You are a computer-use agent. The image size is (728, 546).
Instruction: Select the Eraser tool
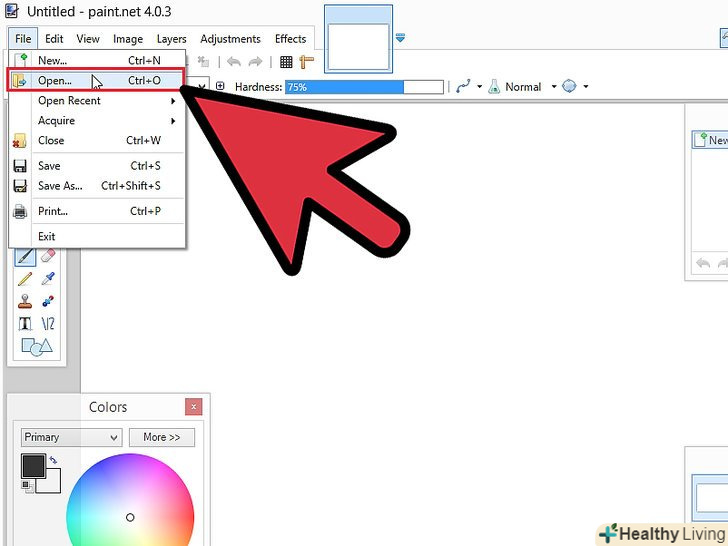(48, 255)
